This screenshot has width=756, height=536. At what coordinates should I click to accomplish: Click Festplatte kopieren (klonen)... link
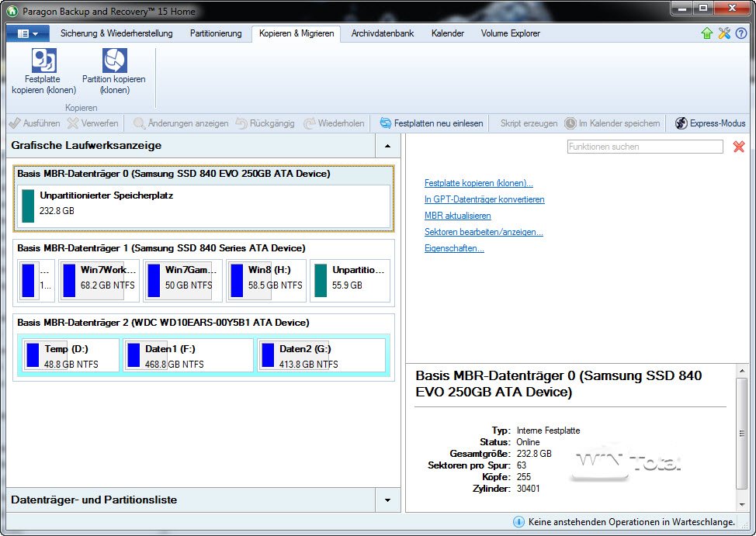coord(478,183)
